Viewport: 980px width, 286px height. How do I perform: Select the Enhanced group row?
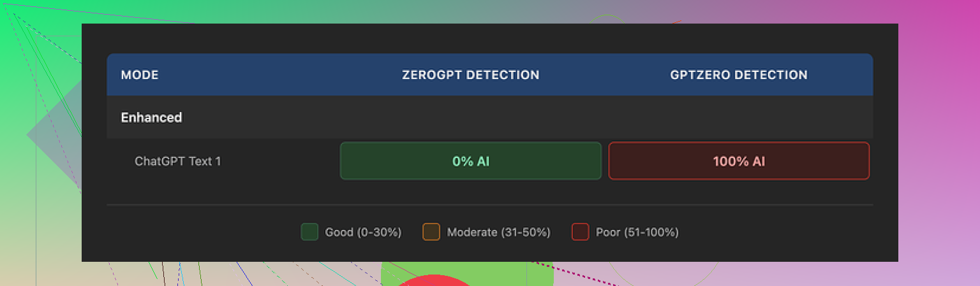[x=152, y=117]
